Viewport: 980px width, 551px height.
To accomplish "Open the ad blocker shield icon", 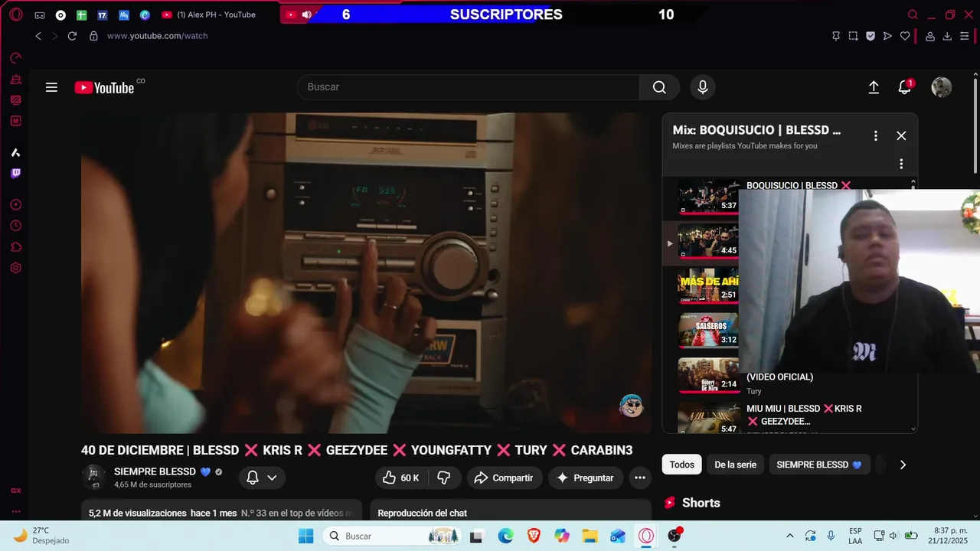I will [x=871, y=36].
